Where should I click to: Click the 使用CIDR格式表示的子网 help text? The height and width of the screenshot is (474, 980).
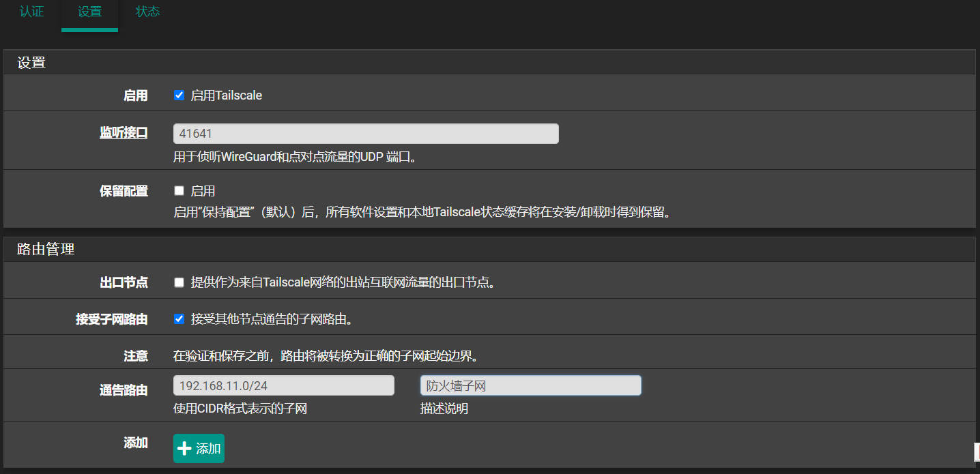point(240,409)
